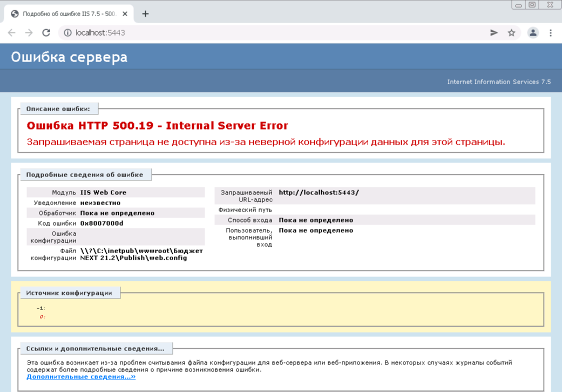Reload the page with refresh icon

tap(46, 32)
